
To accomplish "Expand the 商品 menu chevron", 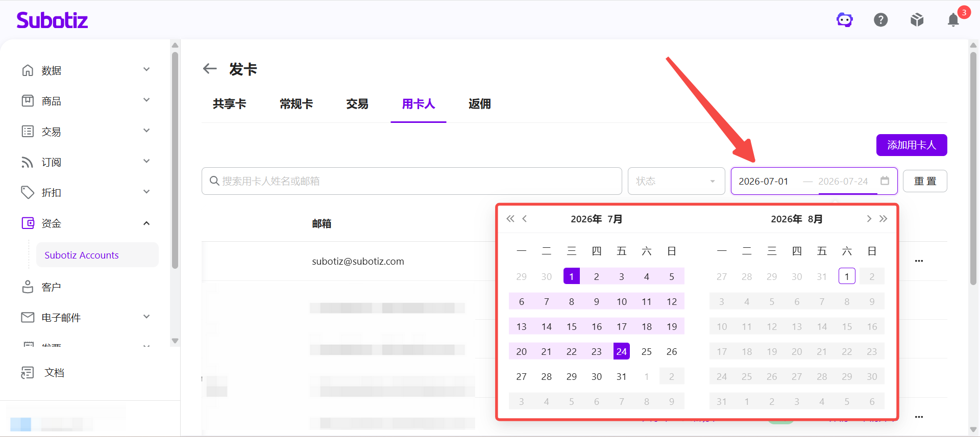I will click(x=146, y=100).
